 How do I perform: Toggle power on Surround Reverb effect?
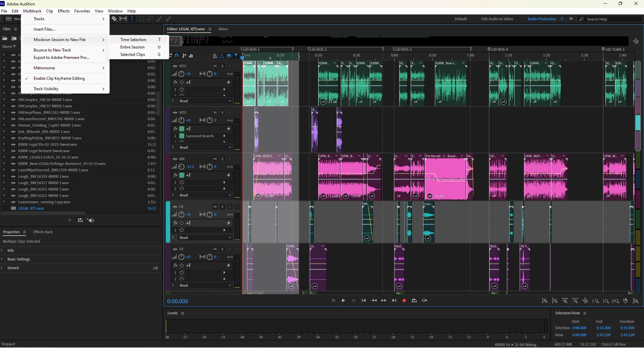pos(182,136)
